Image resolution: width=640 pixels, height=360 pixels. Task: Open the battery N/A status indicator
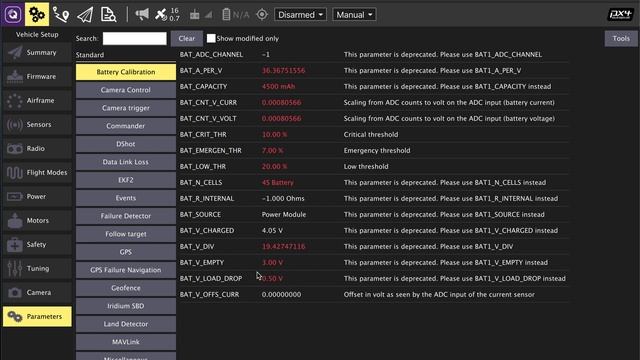point(236,15)
